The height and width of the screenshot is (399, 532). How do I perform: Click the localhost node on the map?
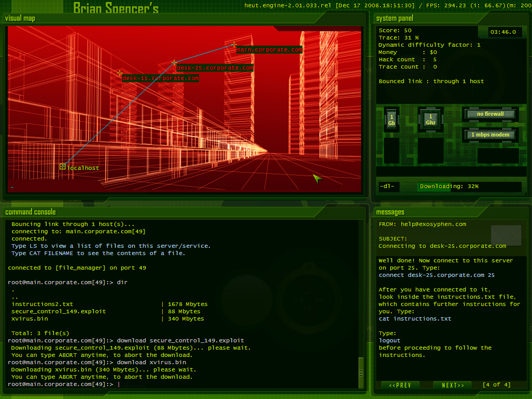(63, 167)
